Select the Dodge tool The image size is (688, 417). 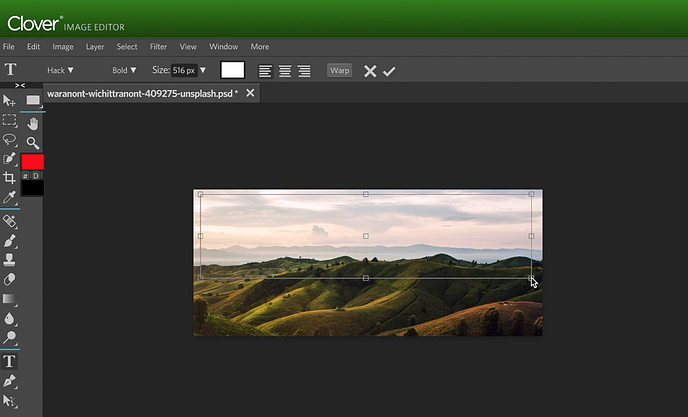click(x=9, y=337)
